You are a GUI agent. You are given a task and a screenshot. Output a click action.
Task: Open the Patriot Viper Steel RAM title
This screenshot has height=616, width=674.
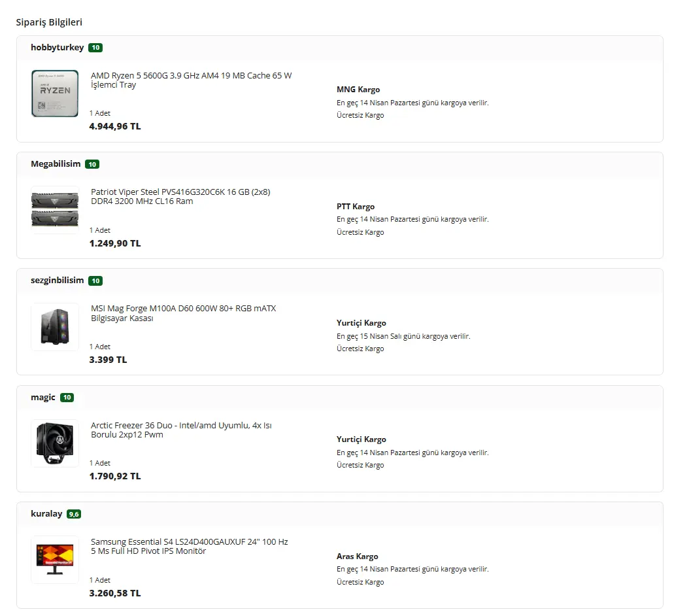[x=180, y=196]
